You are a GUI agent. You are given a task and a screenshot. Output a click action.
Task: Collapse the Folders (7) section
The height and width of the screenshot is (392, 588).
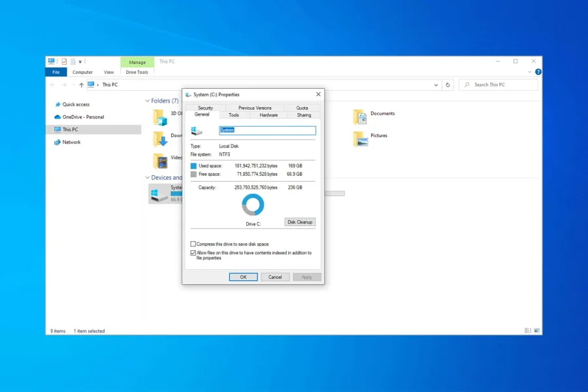(x=147, y=101)
